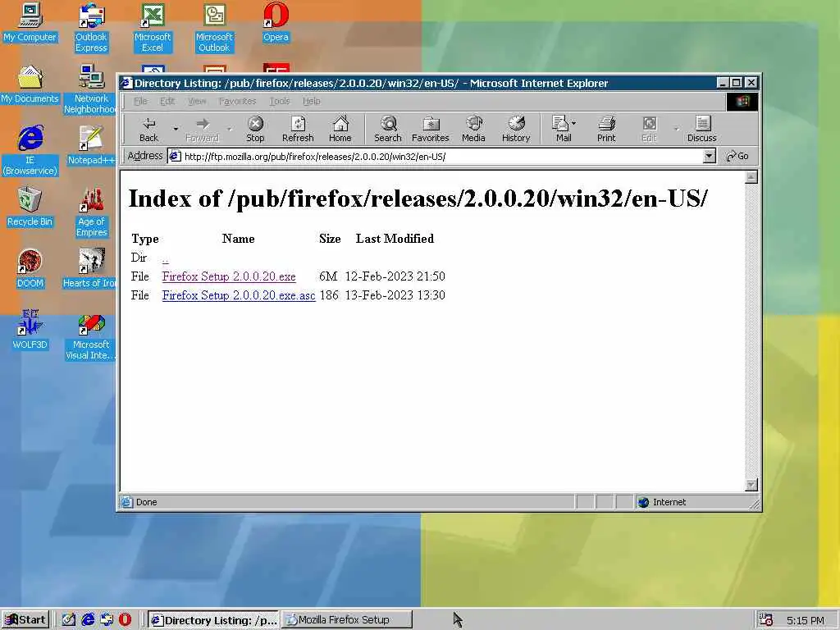Select the My Documents desktop icon

point(30,84)
